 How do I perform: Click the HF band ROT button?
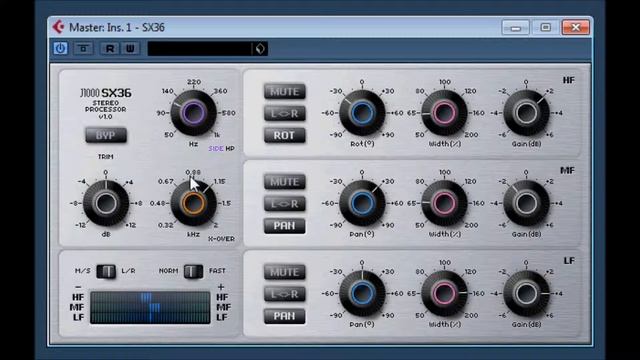click(x=284, y=135)
